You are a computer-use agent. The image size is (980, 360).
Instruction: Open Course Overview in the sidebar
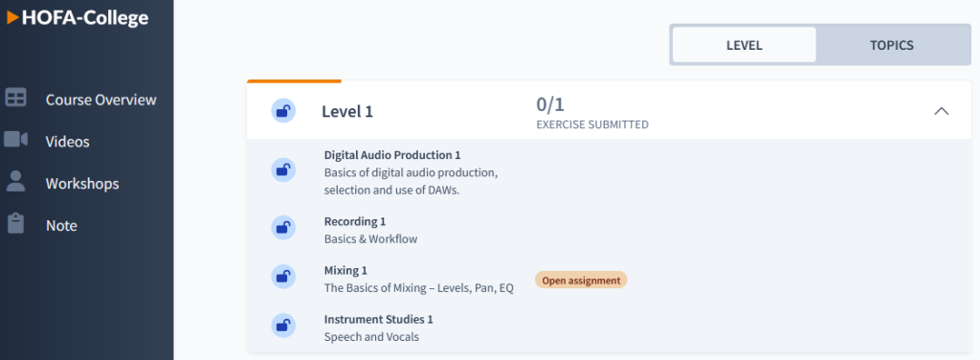tap(100, 100)
